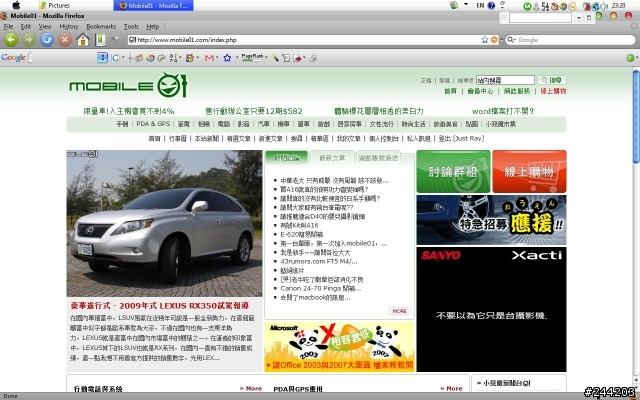This screenshot has height=400, width=640.
Task: Open the File menu
Action: [x=8, y=27]
